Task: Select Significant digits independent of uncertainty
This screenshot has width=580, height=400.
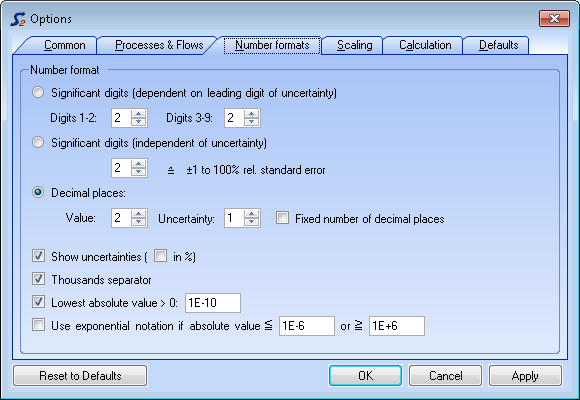Action: [x=38, y=142]
